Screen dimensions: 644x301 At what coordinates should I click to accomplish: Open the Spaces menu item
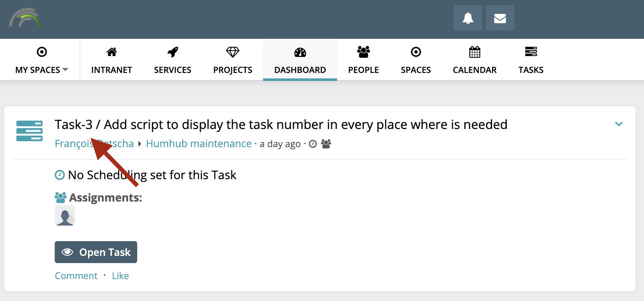(416, 60)
